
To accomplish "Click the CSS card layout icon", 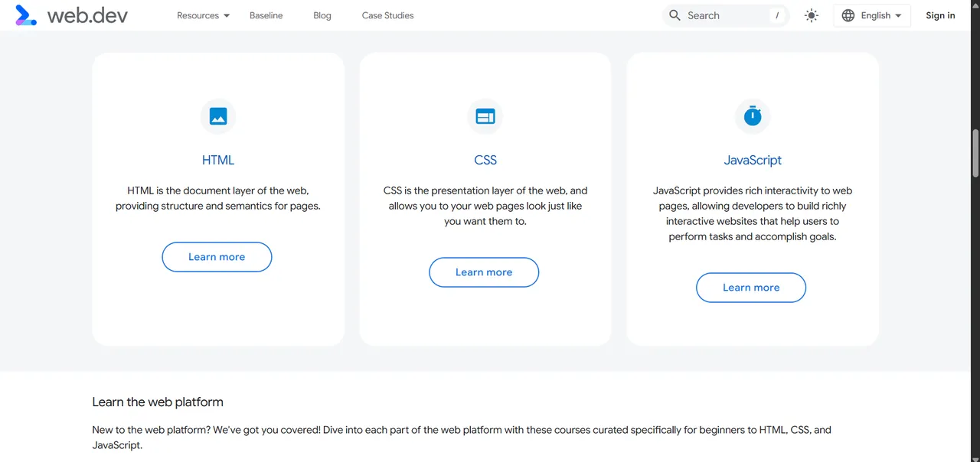I will 485,116.
